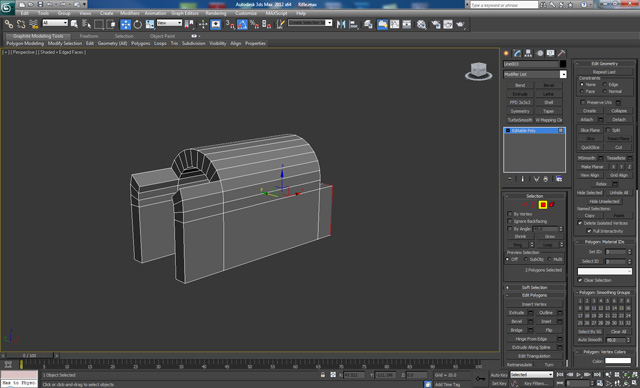
Task: Click the Bind to Space Warp icon
Action: [x=33, y=24]
